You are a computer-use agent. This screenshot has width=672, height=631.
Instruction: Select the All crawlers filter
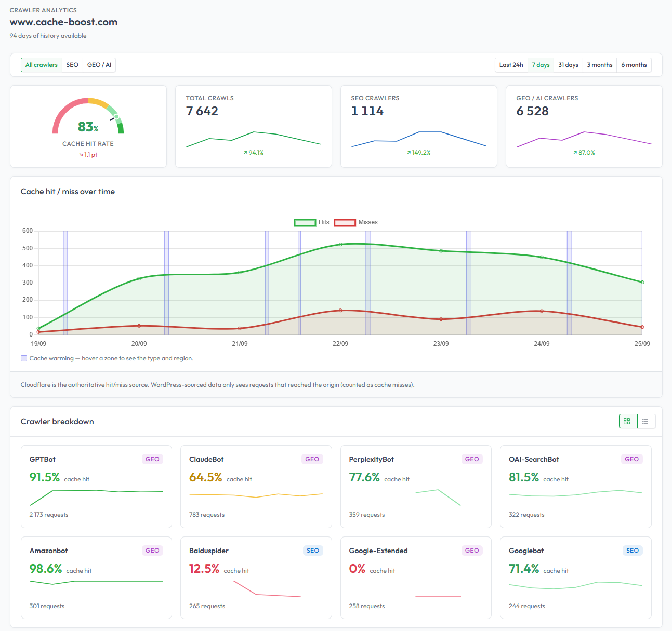[x=42, y=65]
